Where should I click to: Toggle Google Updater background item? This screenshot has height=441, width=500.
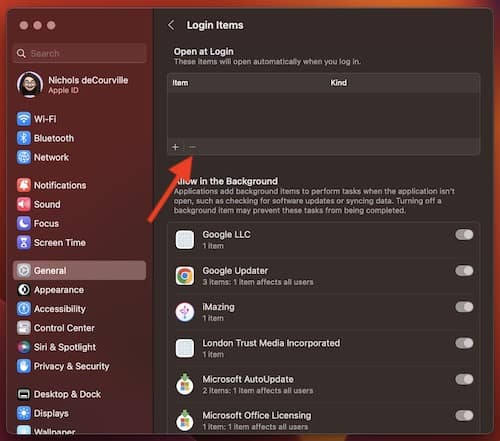[464, 271]
